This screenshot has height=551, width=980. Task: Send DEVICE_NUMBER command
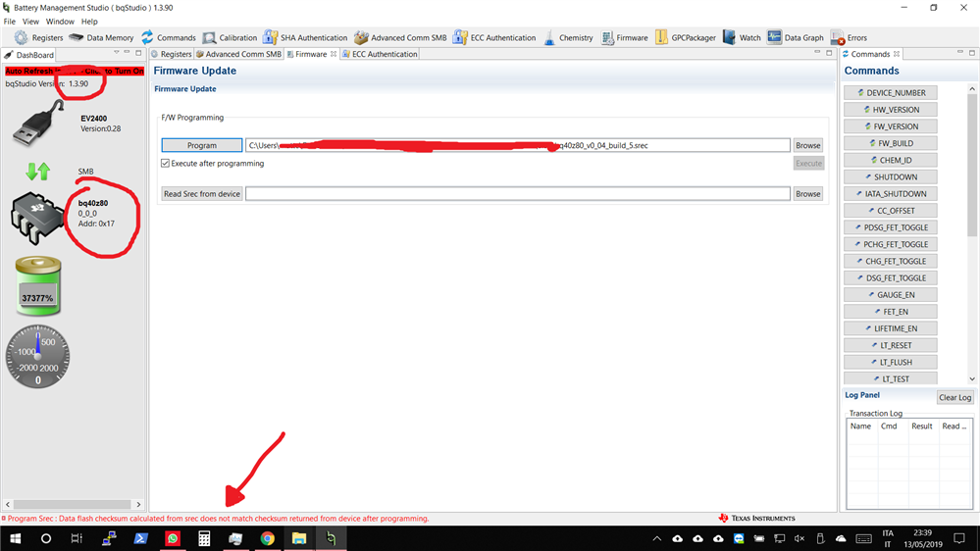point(890,92)
